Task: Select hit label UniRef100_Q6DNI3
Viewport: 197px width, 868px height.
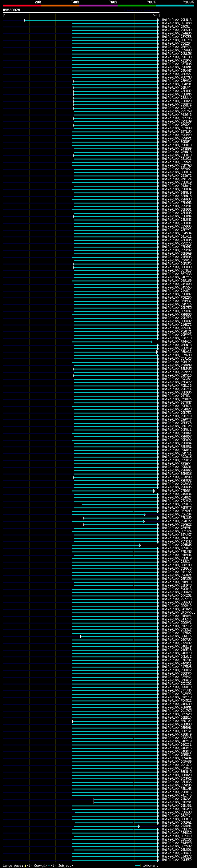Action: [x=176, y=345]
